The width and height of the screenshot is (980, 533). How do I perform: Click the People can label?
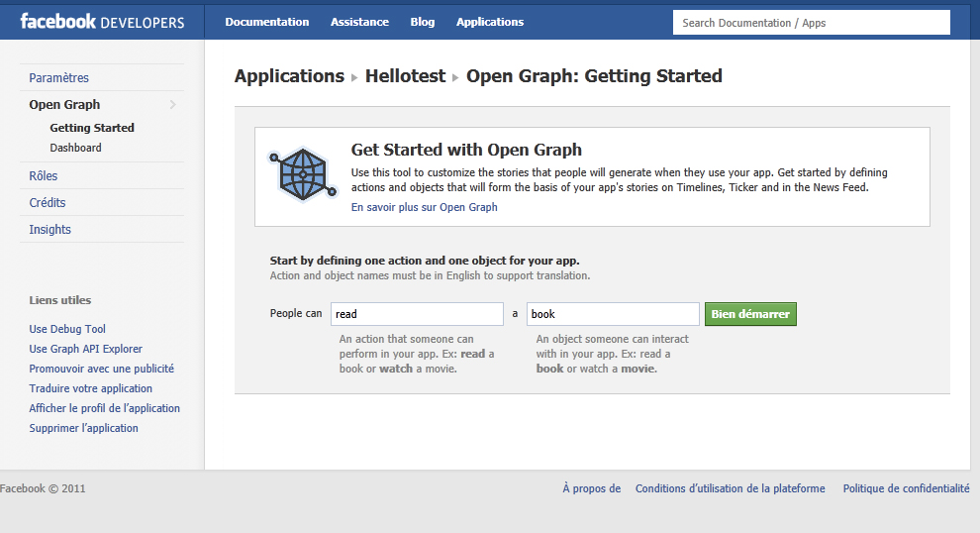[x=296, y=313]
